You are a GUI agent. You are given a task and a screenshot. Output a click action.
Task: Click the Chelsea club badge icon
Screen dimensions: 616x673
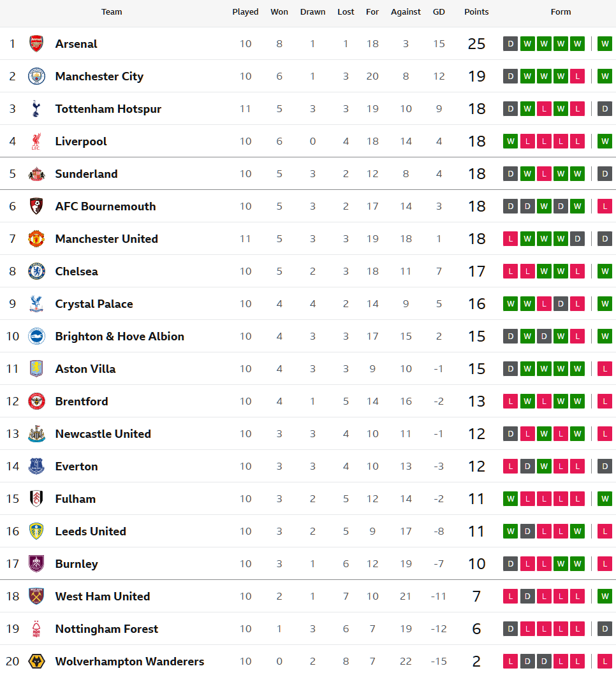36,271
